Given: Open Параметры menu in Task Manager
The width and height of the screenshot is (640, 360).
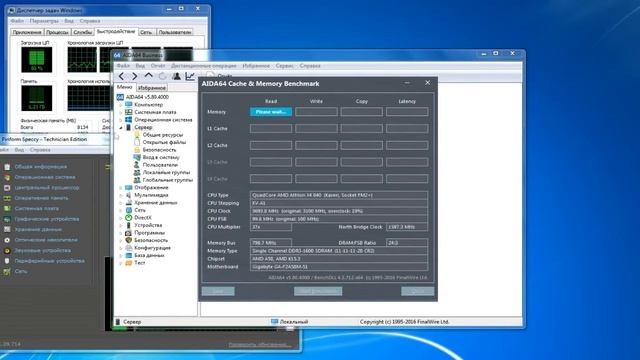Looking at the screenshot, I should [x=44, y=21].
